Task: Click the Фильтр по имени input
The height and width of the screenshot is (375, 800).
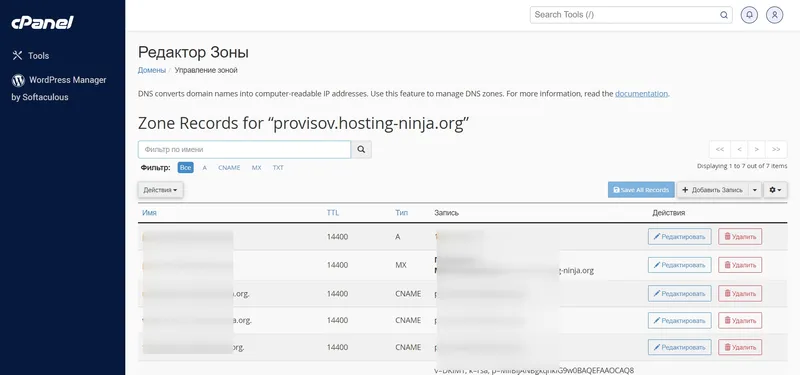Action: pos(244,149)
